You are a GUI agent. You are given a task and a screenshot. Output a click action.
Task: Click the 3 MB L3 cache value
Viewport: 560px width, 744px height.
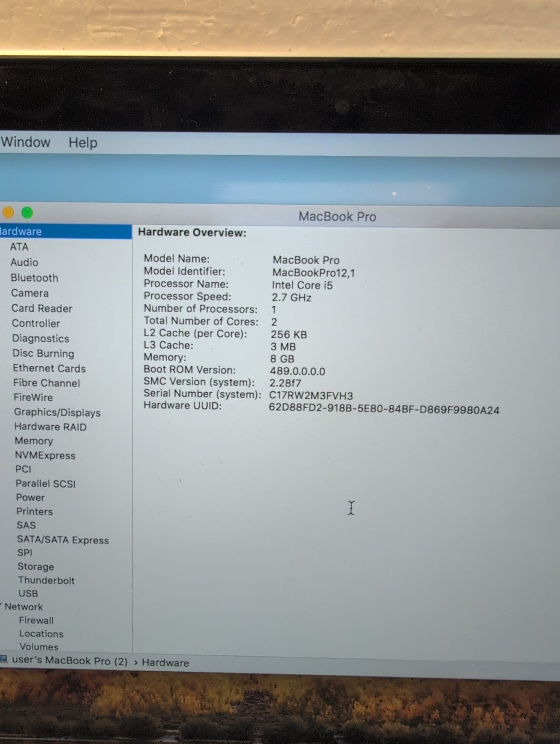(x=283, y=347)
